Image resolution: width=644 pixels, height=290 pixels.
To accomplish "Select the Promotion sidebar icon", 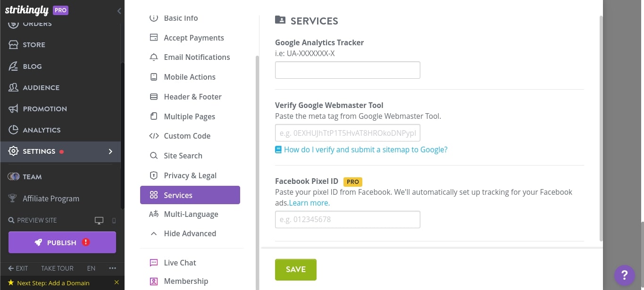I will [13, 108].
